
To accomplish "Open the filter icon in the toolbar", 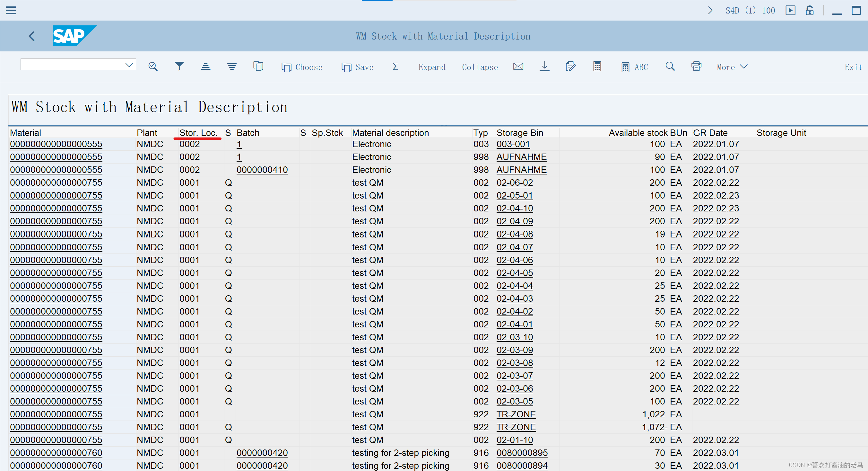I will pyautogui.click(x=179, y=66).
